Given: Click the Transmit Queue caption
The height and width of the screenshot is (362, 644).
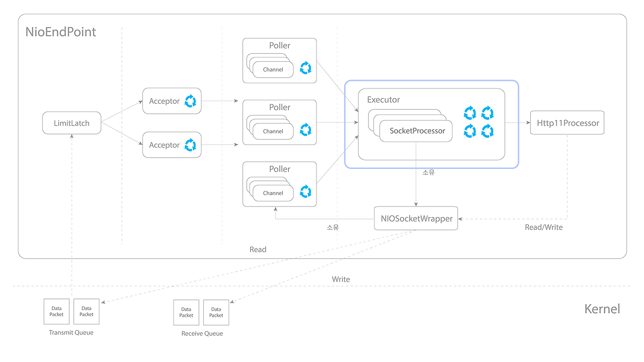Looking at the screenshot, I should (x=71, y=332).
